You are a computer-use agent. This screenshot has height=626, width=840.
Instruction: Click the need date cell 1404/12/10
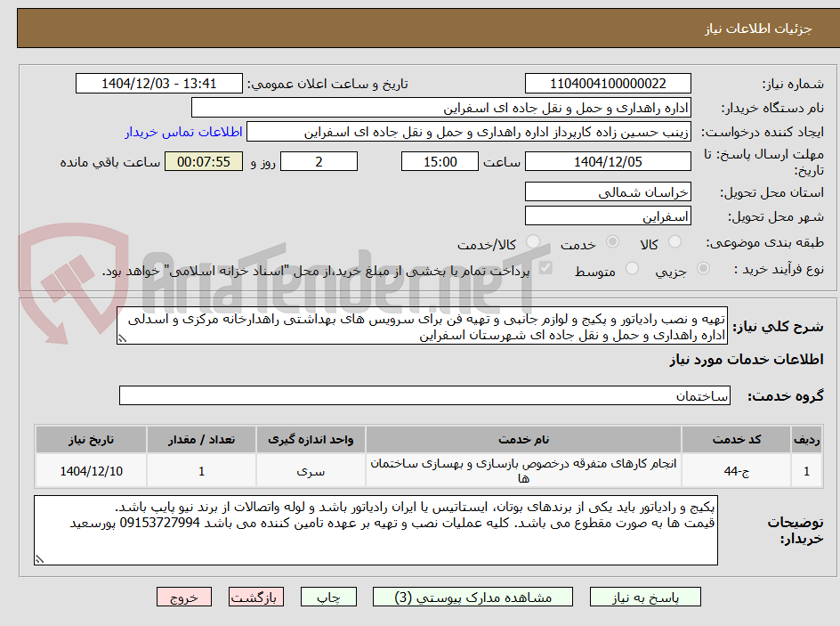tap(91, 470)
